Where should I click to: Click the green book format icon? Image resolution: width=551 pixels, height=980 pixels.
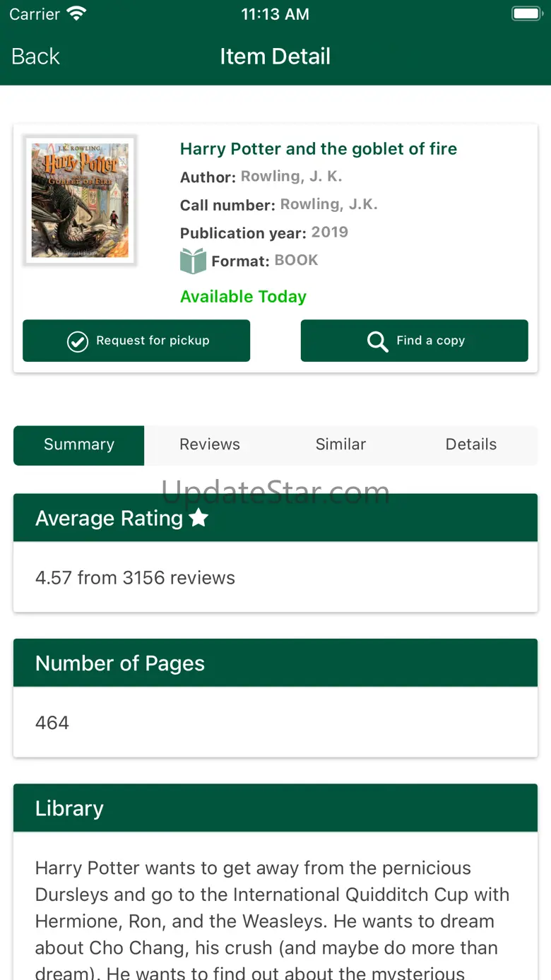tap(193, 261)
